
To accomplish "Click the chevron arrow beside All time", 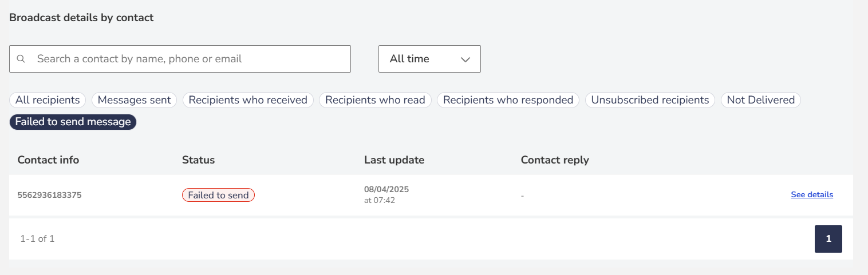I will [x=465, y=59].
